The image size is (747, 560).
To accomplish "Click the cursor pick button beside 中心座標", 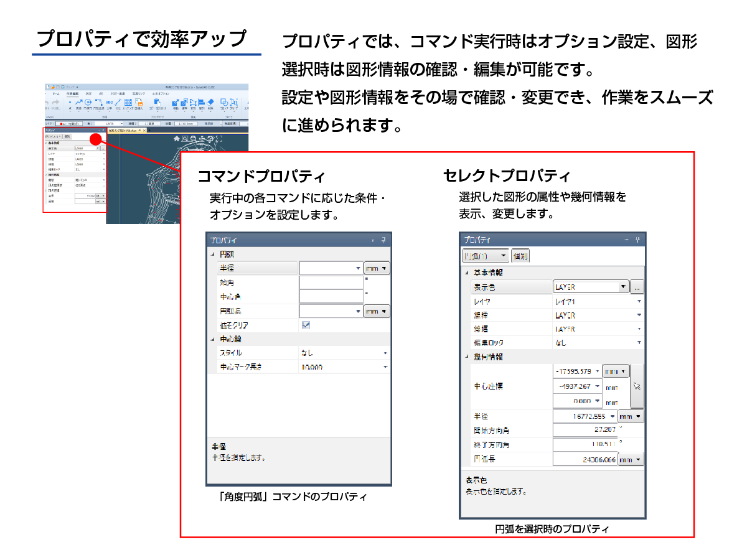I will coord(637,386).
